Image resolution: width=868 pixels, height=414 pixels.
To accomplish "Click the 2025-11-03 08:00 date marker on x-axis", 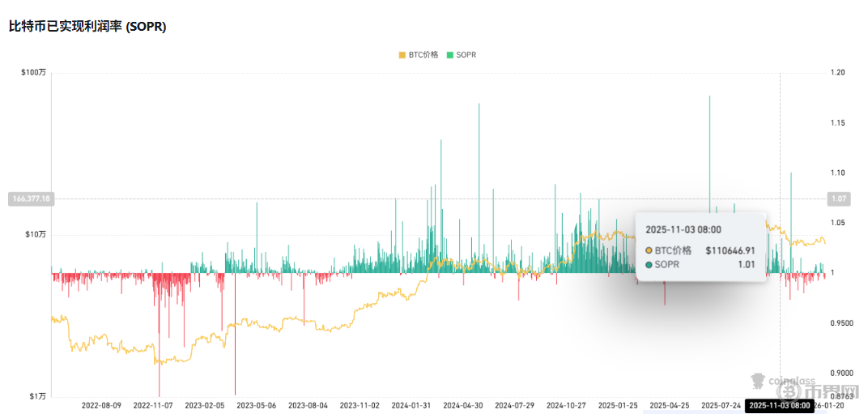I will tap(778, 404).
